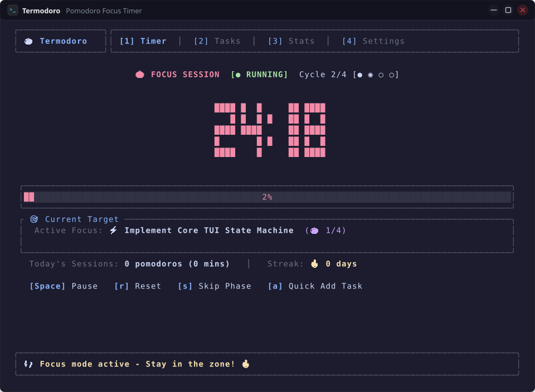This screenshot has width=535, height=392.
Task: Click the large 24:18 countdown display
Action: point(270,130)
